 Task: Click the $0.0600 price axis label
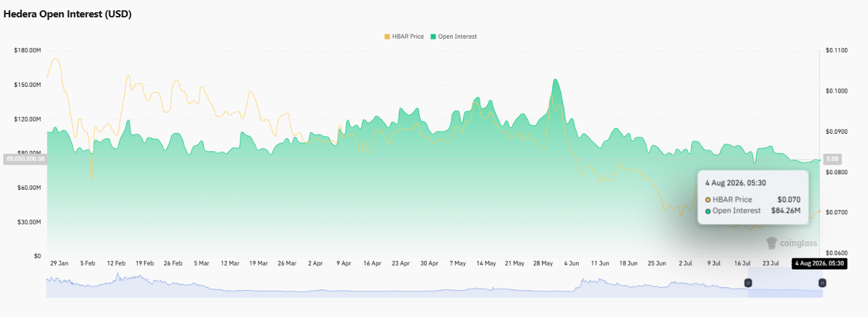pos(837,253)
